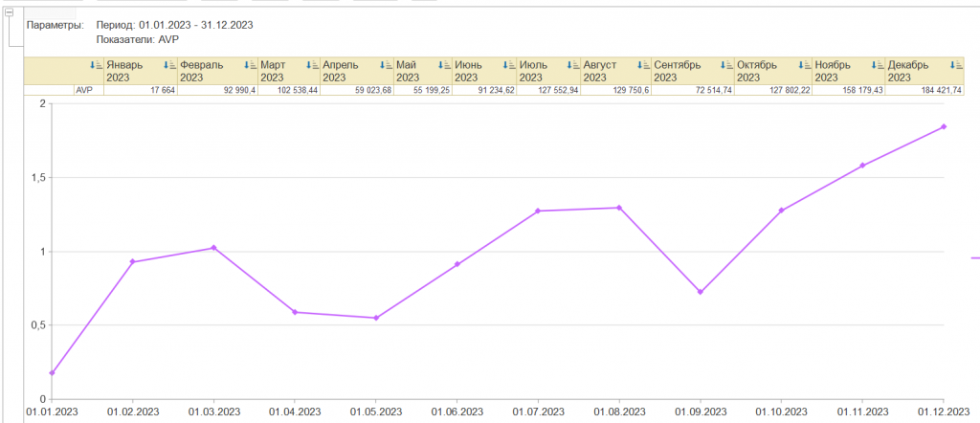
Task: Click sort icon in Февраль 2023 header
Action: point(250,65)
